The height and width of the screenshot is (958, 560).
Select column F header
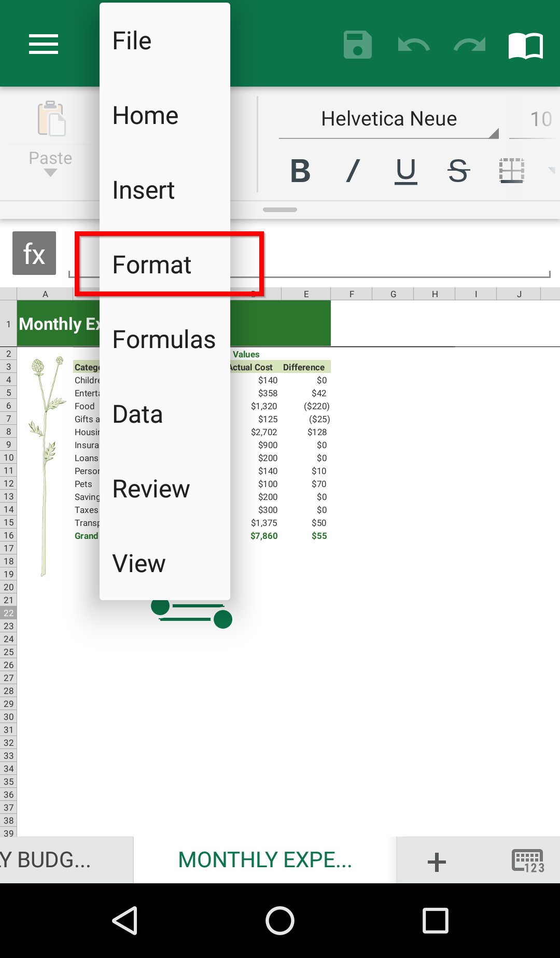coord(352,294)
